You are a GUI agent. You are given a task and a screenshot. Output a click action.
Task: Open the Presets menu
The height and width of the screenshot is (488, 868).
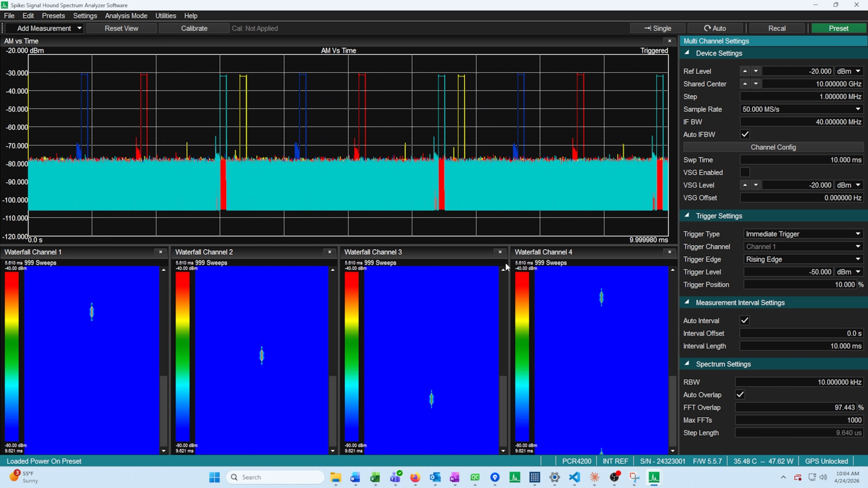tap(53, 16)
